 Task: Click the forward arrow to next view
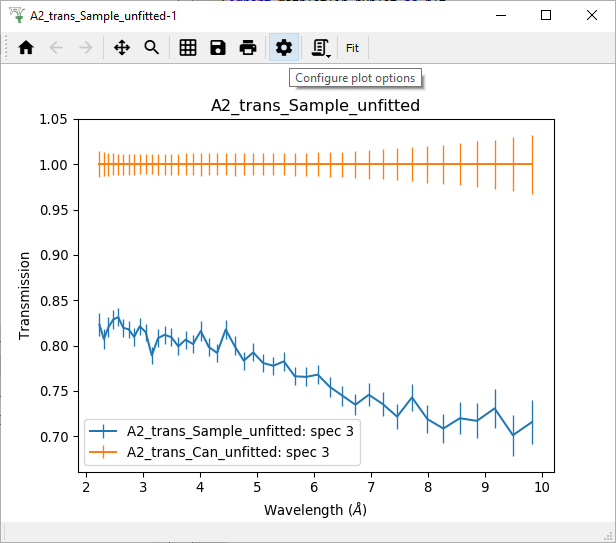point(85,47)
